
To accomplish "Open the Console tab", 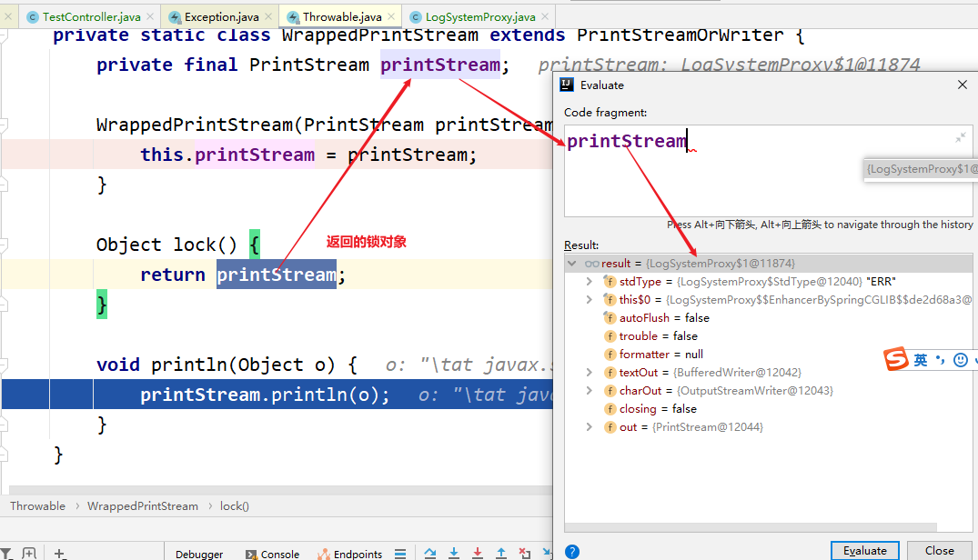I will pyautogui.click(x=273, y=554).
